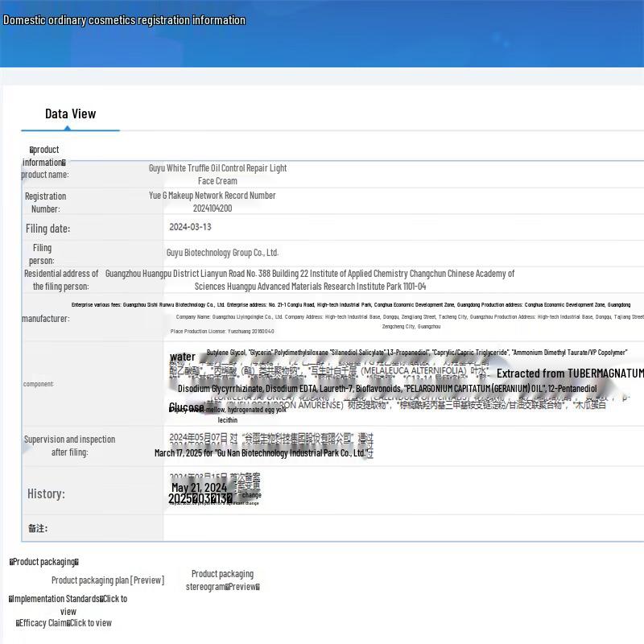The image size is (644, 644).
Task: Preview the Product packaging stereogram
Action: point(222,580)
